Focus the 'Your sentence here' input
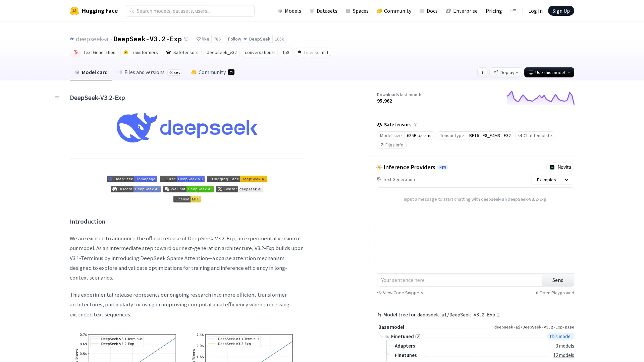The width and height of the screenshot is (644, 362). pyautogui.click(x=459, y=280)
